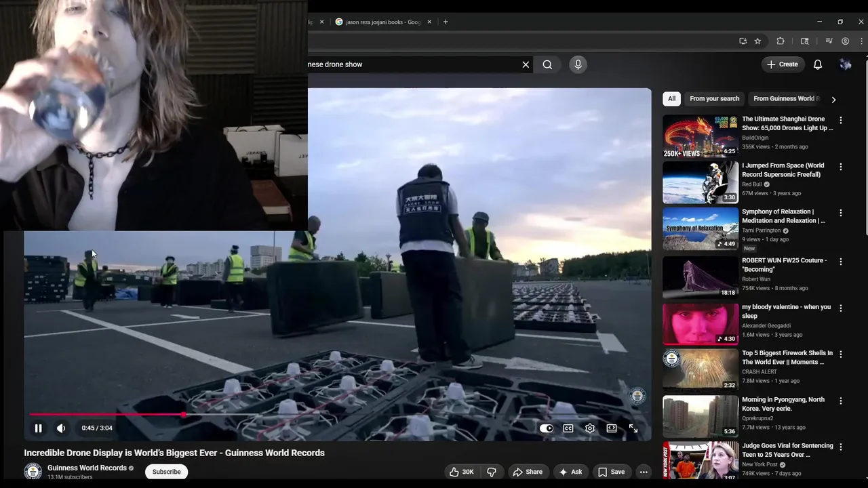Open YouTube notifications bell

pos(818,64)
